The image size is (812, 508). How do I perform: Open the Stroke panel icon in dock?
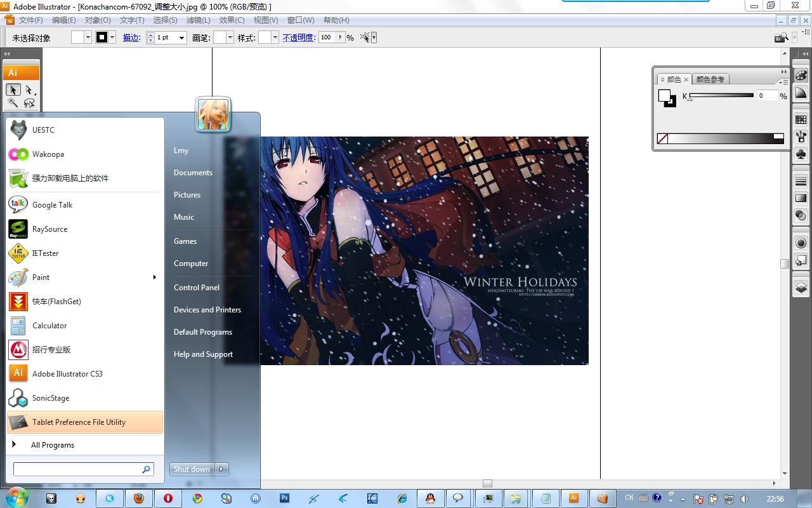pos(801,182)
